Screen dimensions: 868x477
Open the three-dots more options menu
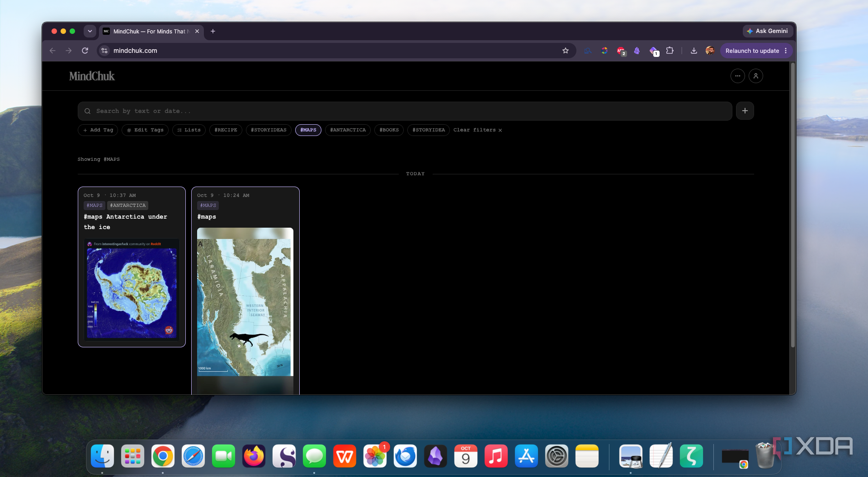coord(737,76)
